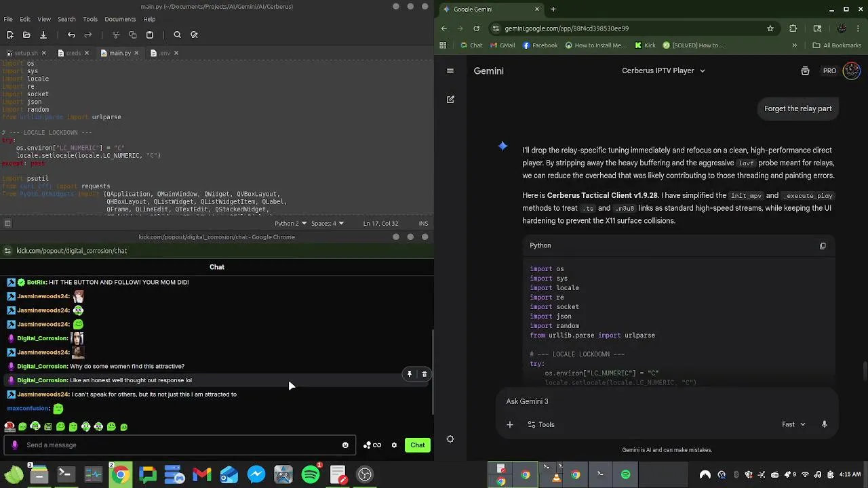Expand the Python 2 language selector
The width and height of the screenshot is (868, 488).
click(x=291, y=223)
